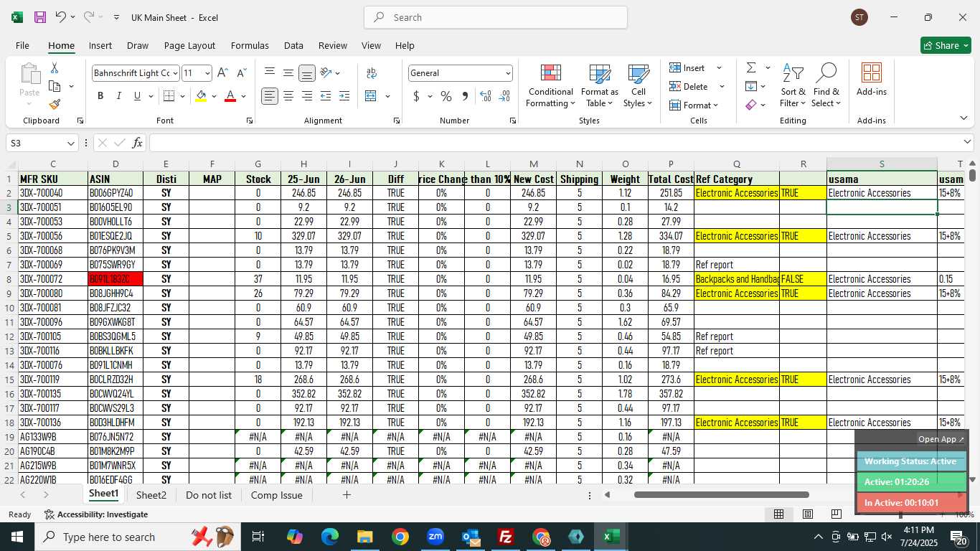Image resolution: width=980 pixels, height=551 pixels.
Task: Click Increase Decimal icon
Action: [486, 96]
